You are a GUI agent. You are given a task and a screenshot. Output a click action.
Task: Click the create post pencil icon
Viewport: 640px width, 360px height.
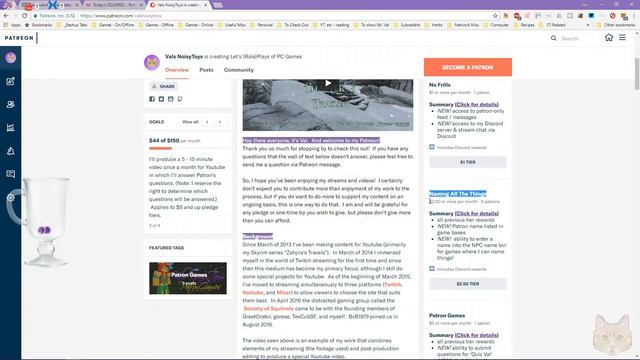pyautogui.click(x=11, y=81)
